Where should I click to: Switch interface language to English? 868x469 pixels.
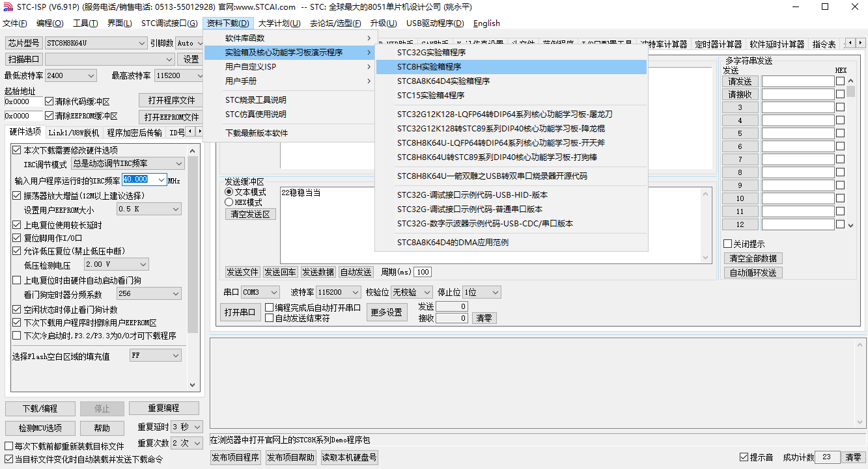[486, 23]
